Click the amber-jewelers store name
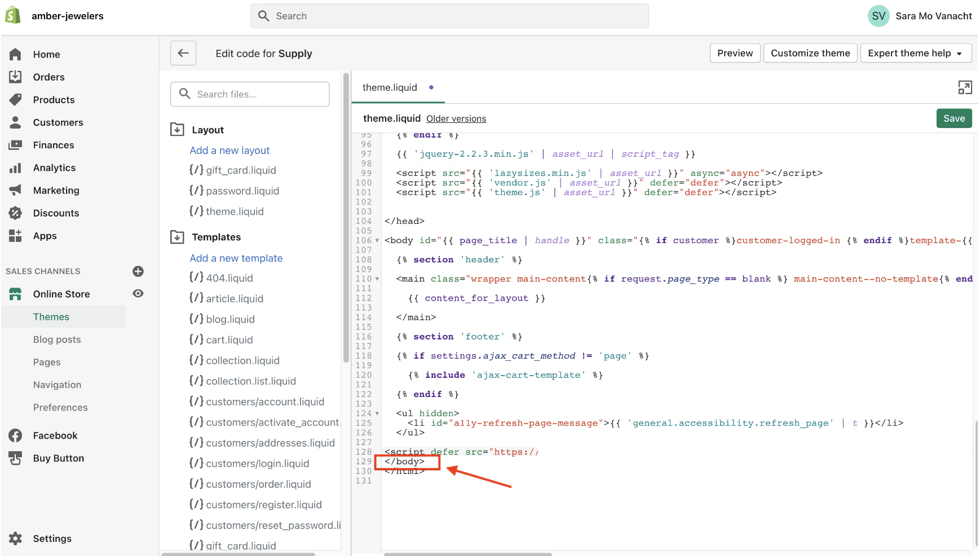Viewport: 980px width, 556px height. [x=68, y=16]
